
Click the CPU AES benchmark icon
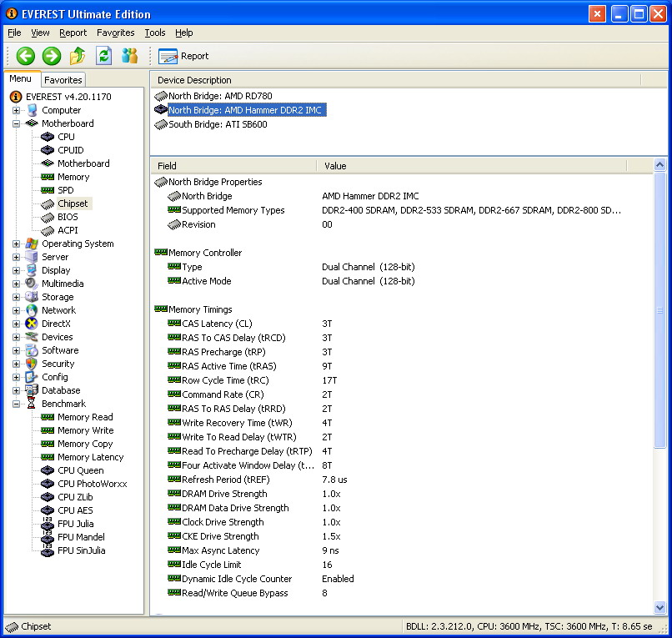tap(48, 510)
